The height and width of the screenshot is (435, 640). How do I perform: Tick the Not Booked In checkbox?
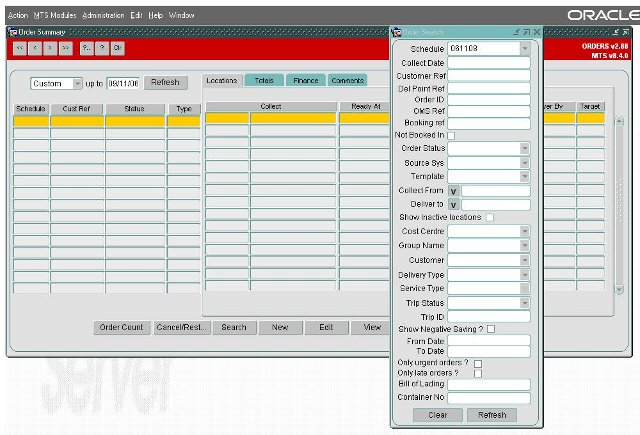pos(451,135)
